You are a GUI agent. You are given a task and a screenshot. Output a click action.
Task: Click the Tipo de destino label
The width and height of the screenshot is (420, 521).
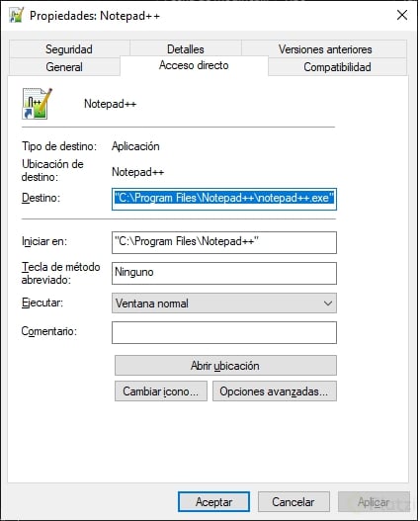point(59,146)
